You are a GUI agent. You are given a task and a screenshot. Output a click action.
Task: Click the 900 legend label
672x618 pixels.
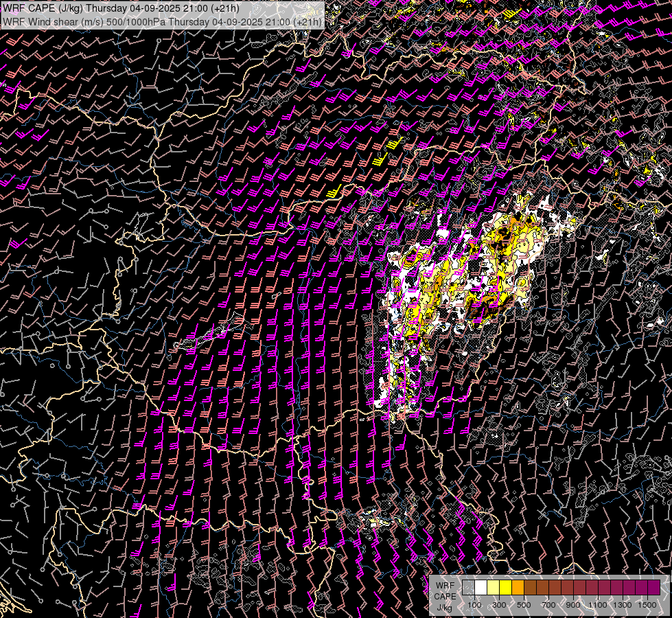point(573,605)
